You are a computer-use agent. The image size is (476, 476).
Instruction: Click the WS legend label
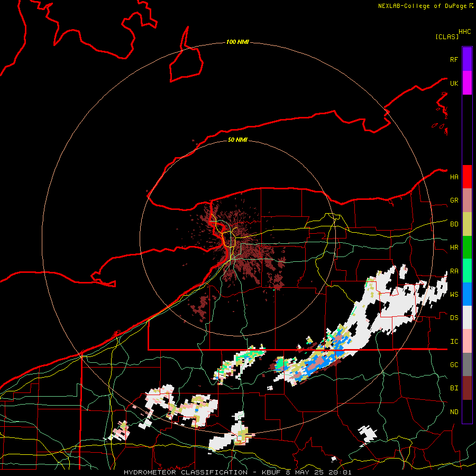(x=454, y=294)
